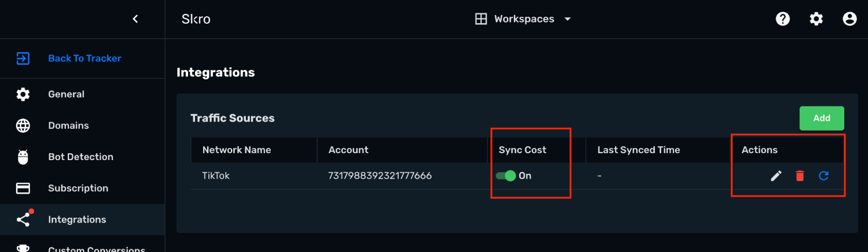Click the Bot Detection android icon
Viewport: 868px width, 252px height.
23,157
